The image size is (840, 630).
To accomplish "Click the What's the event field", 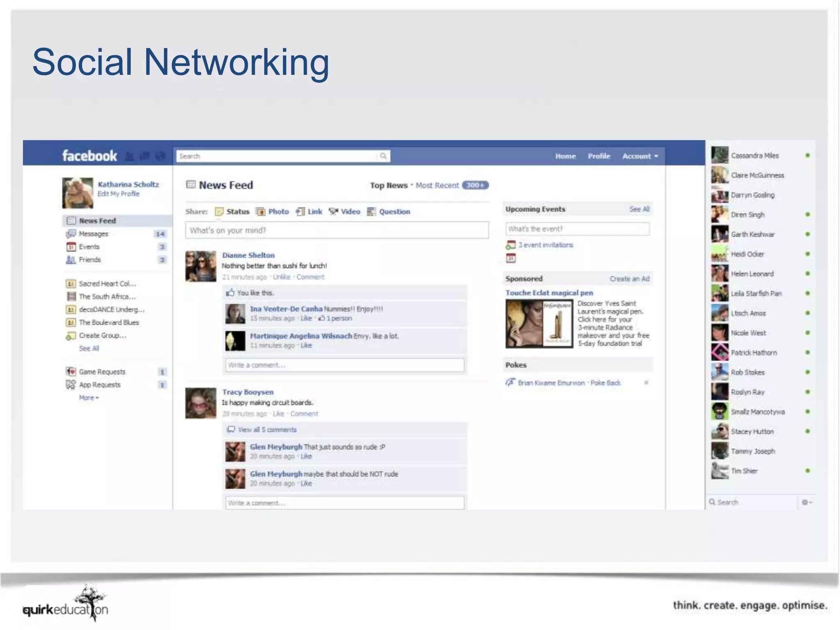I will 577,229.
